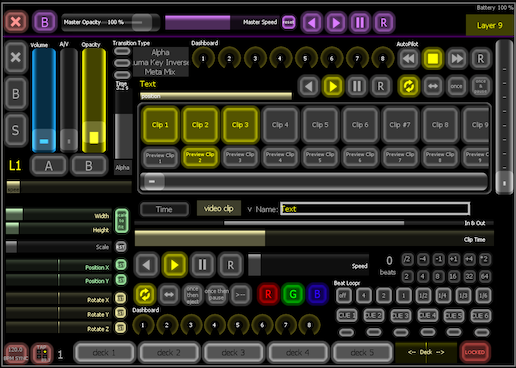Click the layer row pause button
The image size is (516, 368).
(x=357, y=86)
